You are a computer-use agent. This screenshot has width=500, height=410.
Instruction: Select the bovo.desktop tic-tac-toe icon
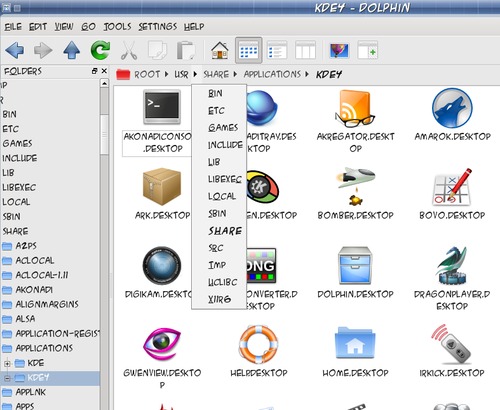(452, 187)
